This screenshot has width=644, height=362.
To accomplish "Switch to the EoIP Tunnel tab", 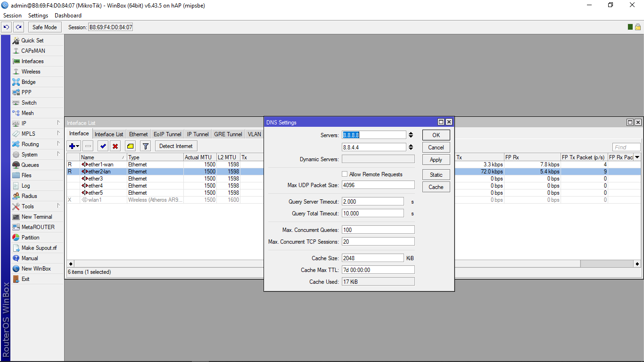I will click(x=167, y=134).
